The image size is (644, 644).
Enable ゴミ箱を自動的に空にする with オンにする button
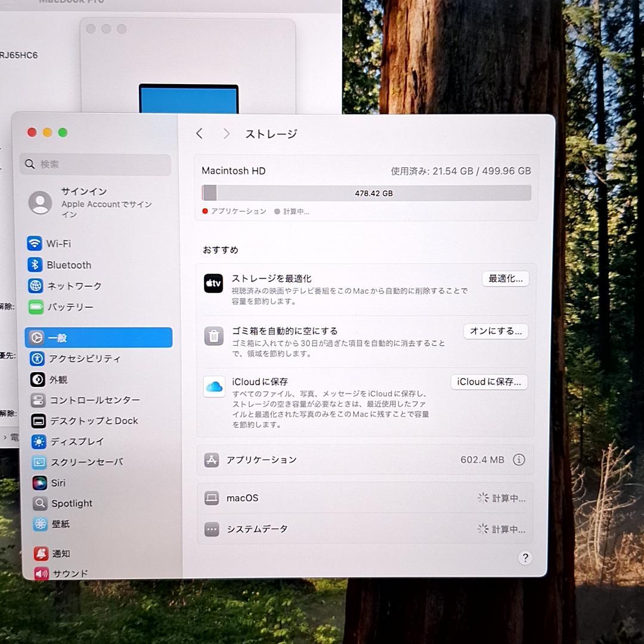click(x=496, y=331)
